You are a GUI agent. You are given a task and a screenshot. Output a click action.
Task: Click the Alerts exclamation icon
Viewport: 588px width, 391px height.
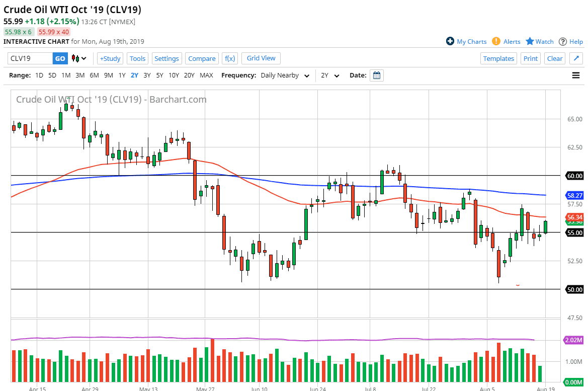click(x=496, y=41)
